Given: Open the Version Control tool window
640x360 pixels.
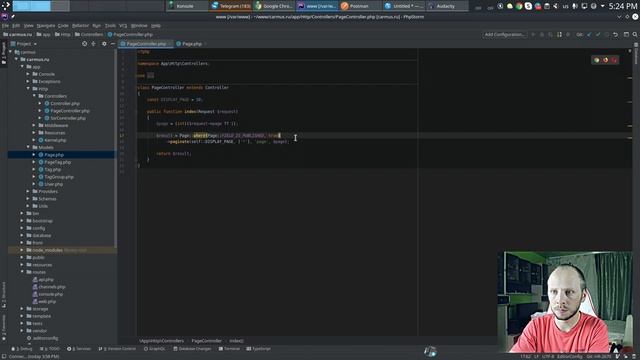Looking at the screenshot, I should 117,349.
